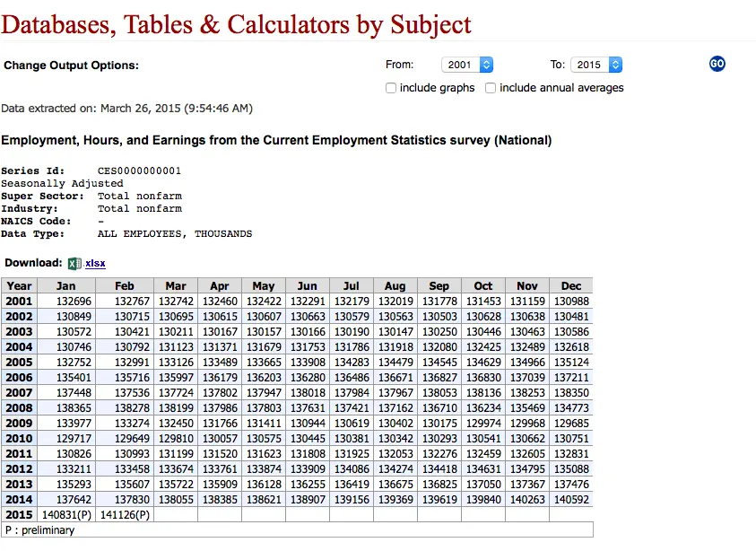Click the blue GO button icon
This screenshot has height=551, width=756.
[x=717, y=64]
